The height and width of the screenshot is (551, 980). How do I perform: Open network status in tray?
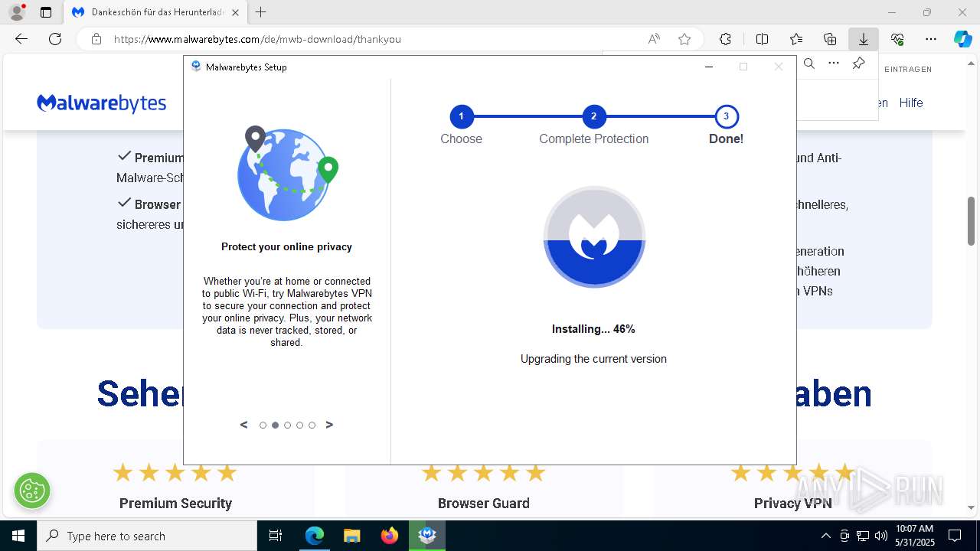click(863, 536)
